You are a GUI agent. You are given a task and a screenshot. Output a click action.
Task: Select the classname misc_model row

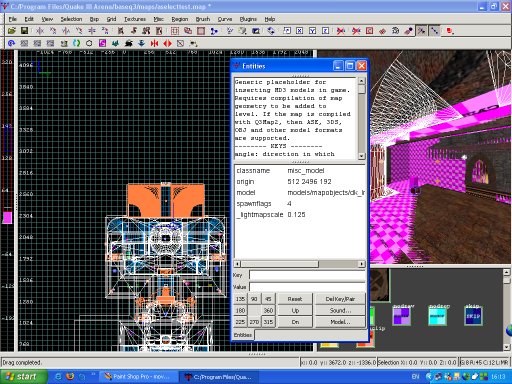(300, 170)
